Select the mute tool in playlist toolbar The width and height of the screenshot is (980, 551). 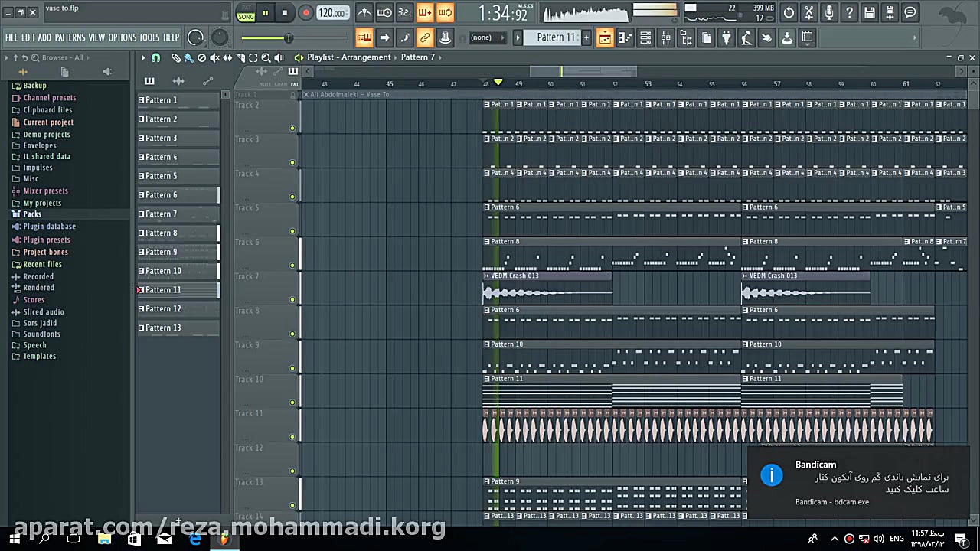[x=214, y=57]
